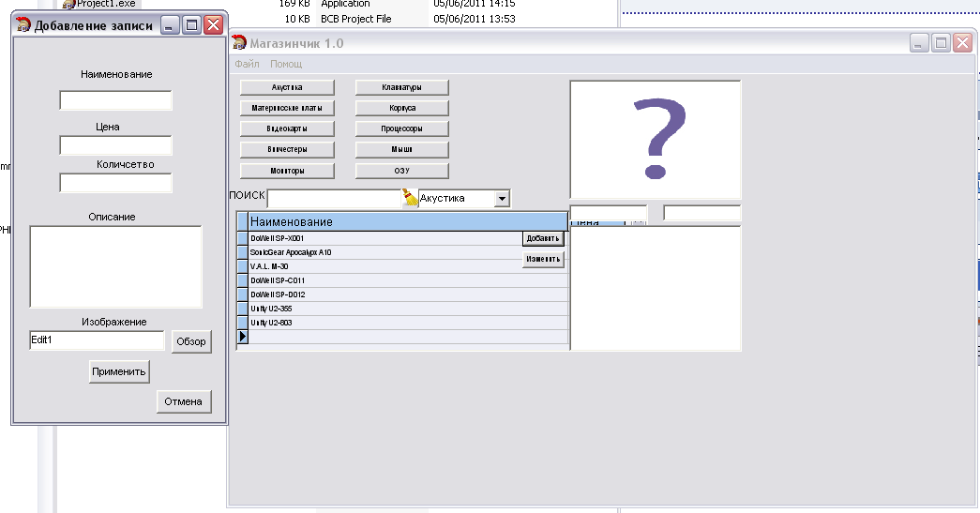Viewport: 980px width, 513px height.
Task: Focus the ПОИСК search field
Action: (334, 199)
